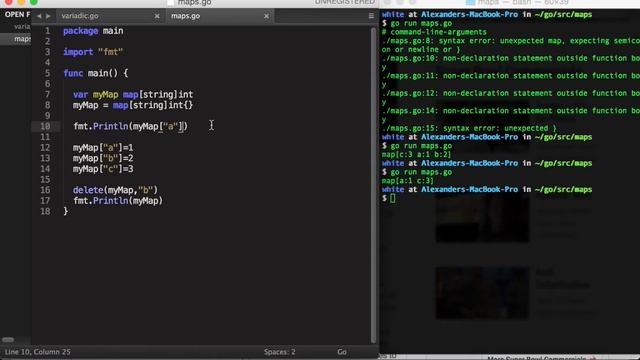
Task: Click the 'package' keyword on line 1
Action: [x=80, y=31]
